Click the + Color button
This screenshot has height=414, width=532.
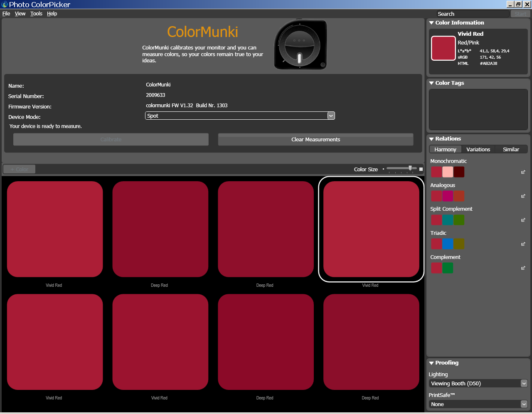pyautogui.click(x=19, y=169)
